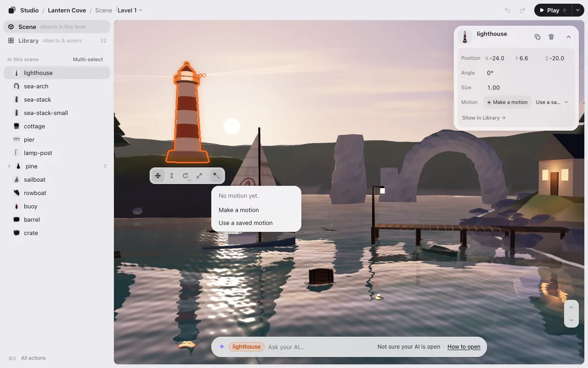Click the viewport step-up chevron
Viewport: 588px width, 368px height.
[571, 308]
